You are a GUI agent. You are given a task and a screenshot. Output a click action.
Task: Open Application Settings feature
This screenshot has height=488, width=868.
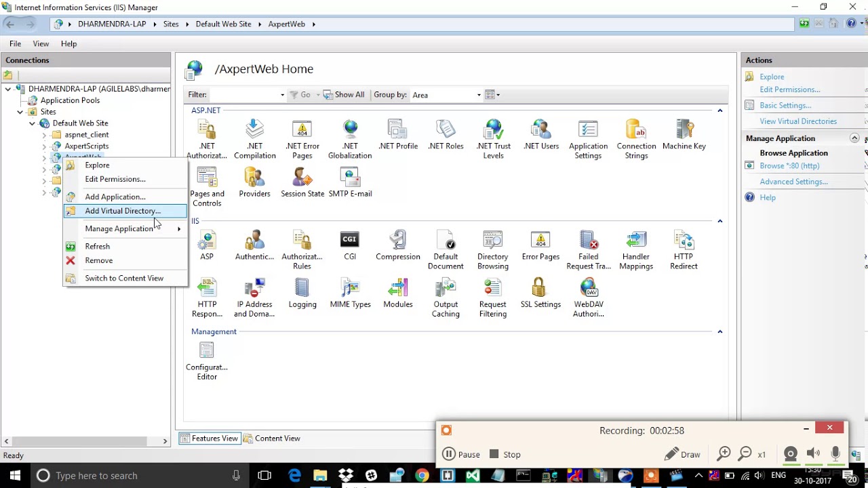(588, 139)
